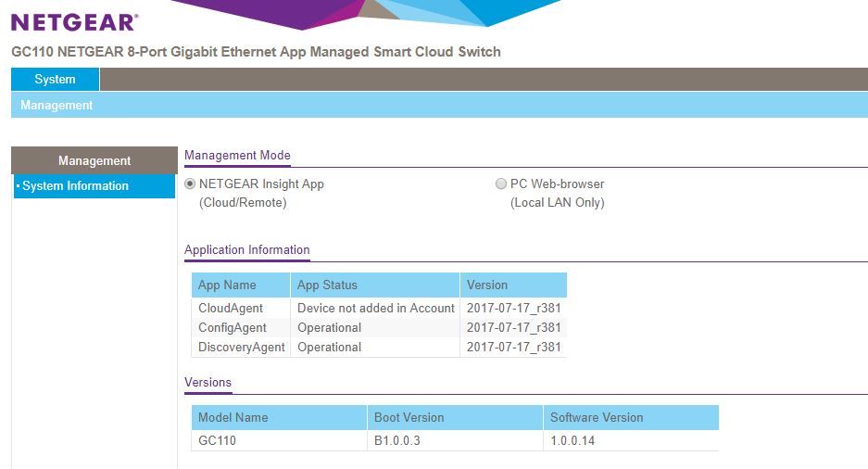This screenshot has width=868, height=469.
Task: Click DiscoveryAgent version 2017-07-17_r381
Action: (514, 348)
